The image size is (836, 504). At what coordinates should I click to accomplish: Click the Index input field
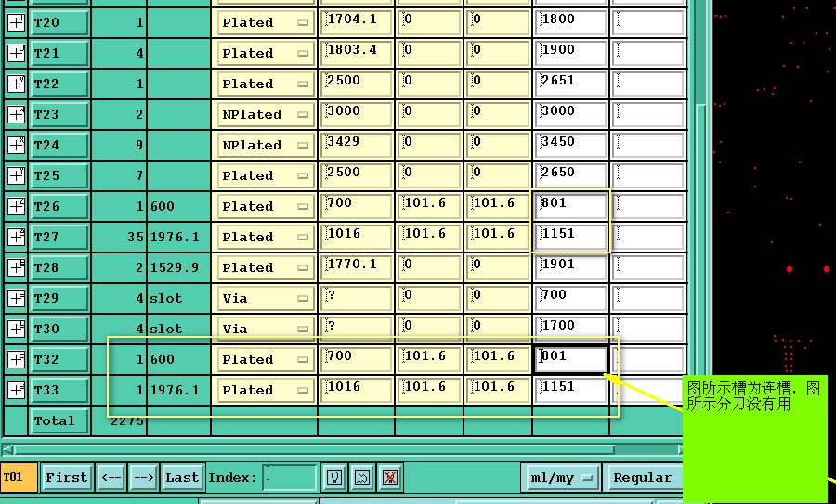pos(290,477)
